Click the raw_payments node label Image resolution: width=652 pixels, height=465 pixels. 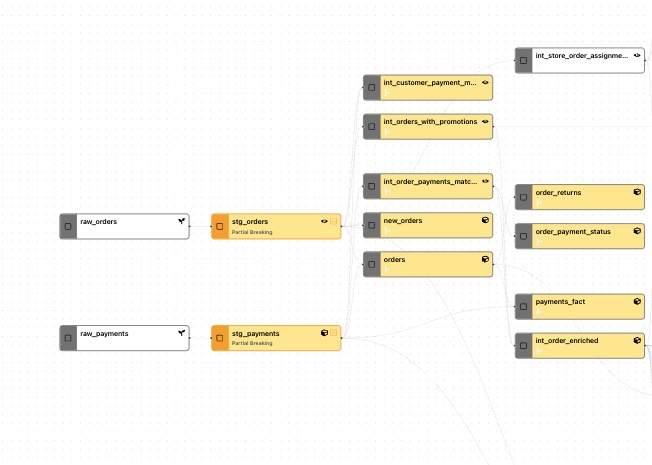(104, 334)
